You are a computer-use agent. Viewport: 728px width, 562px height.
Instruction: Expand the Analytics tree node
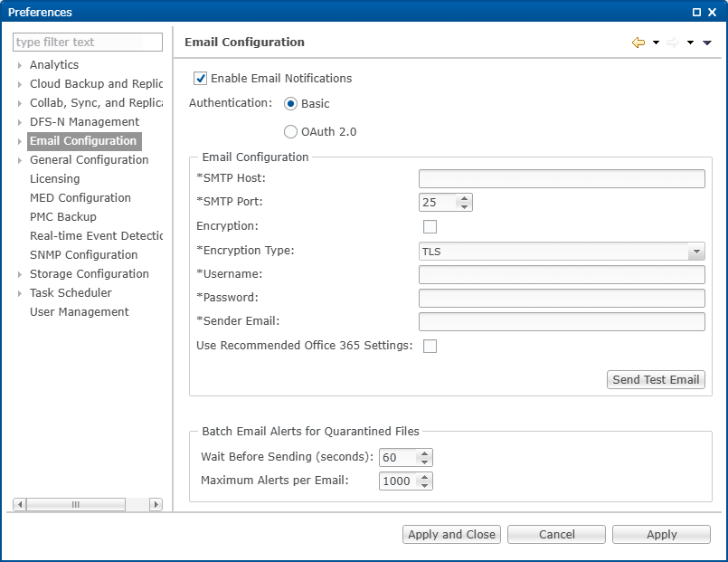coord(20,64)
